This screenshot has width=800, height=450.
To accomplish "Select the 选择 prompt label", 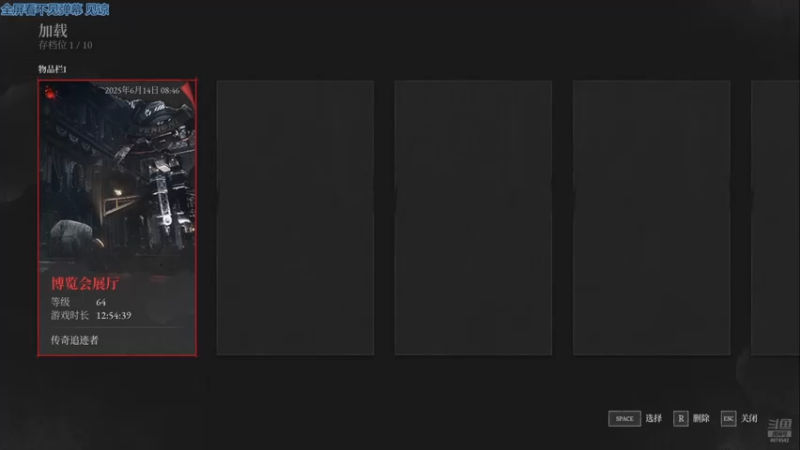I will pyautogui.click(x=654, y=418).
